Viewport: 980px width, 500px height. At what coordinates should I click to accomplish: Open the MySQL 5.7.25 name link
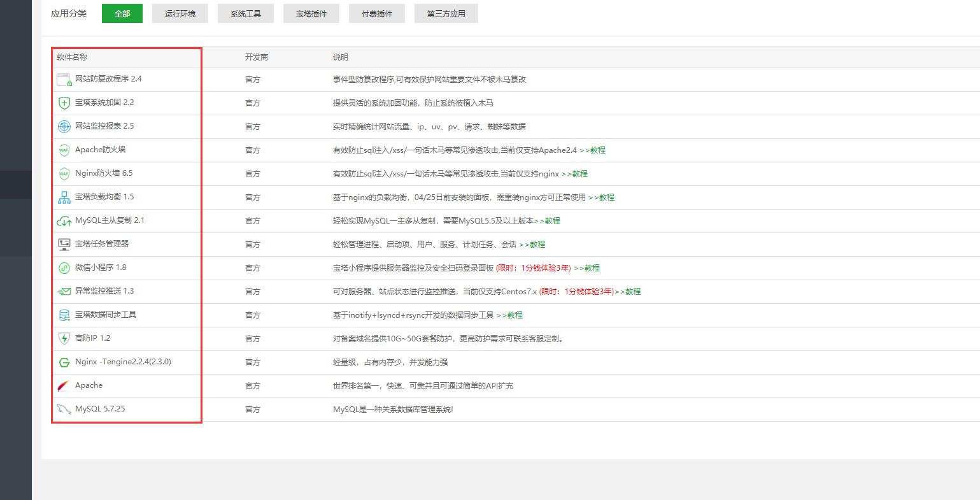coord(100,409)
